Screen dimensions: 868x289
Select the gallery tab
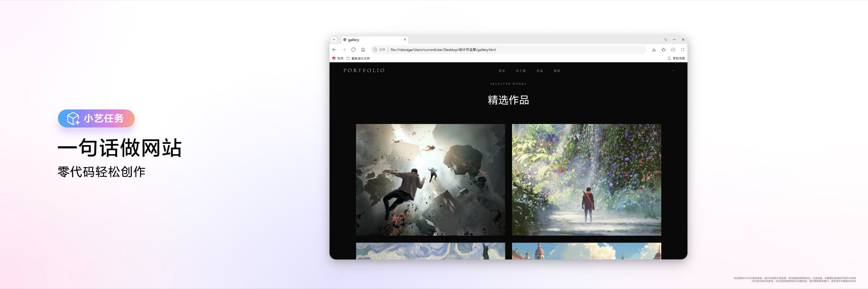point(375,40)
